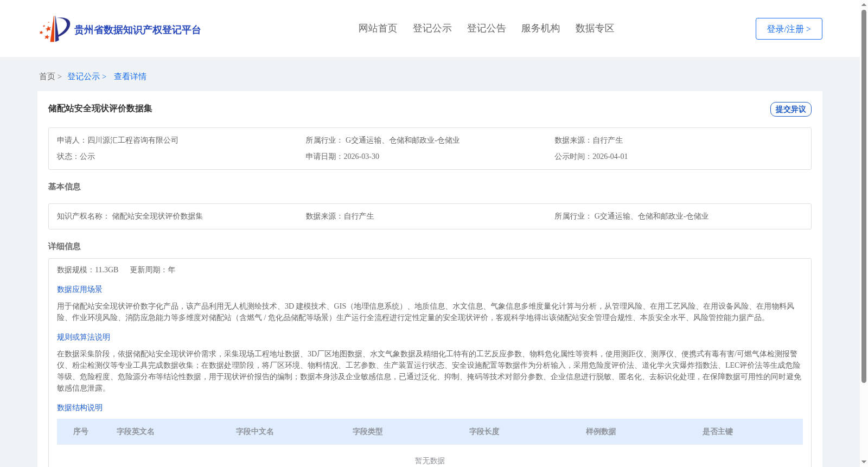Open the 登记公示 navigation menu
868x467 pixels.
click(x=432, y=28)
